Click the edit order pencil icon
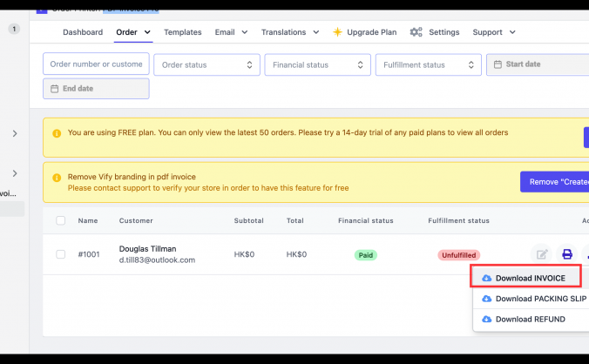Image resolution: width=589 pixels, height=364 pixels. 542,254
